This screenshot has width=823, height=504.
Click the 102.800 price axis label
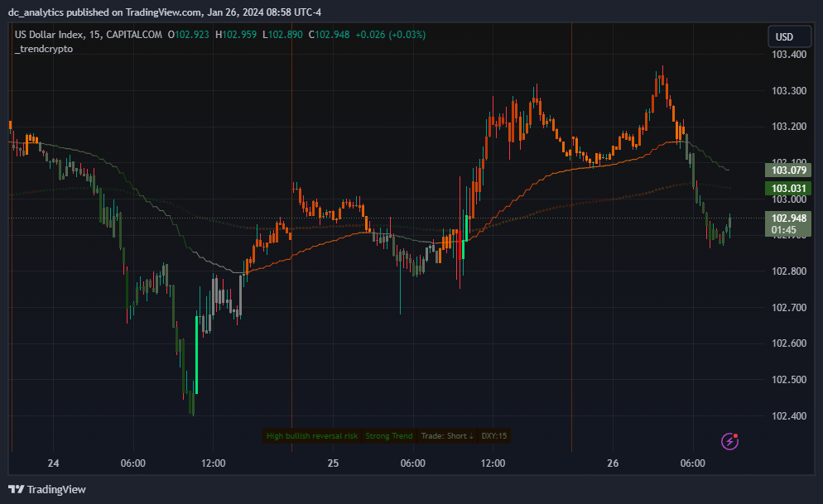(x=789, y=271)
